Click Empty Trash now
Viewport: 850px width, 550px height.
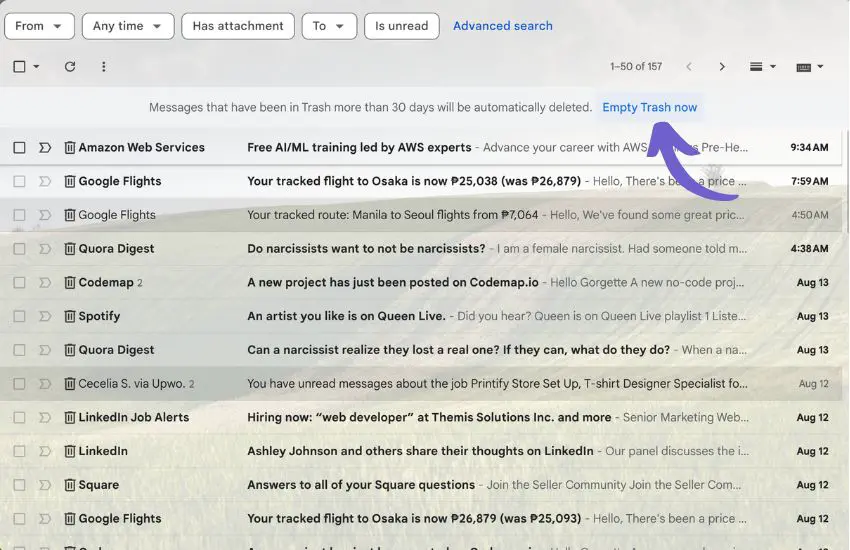[649, 107]
